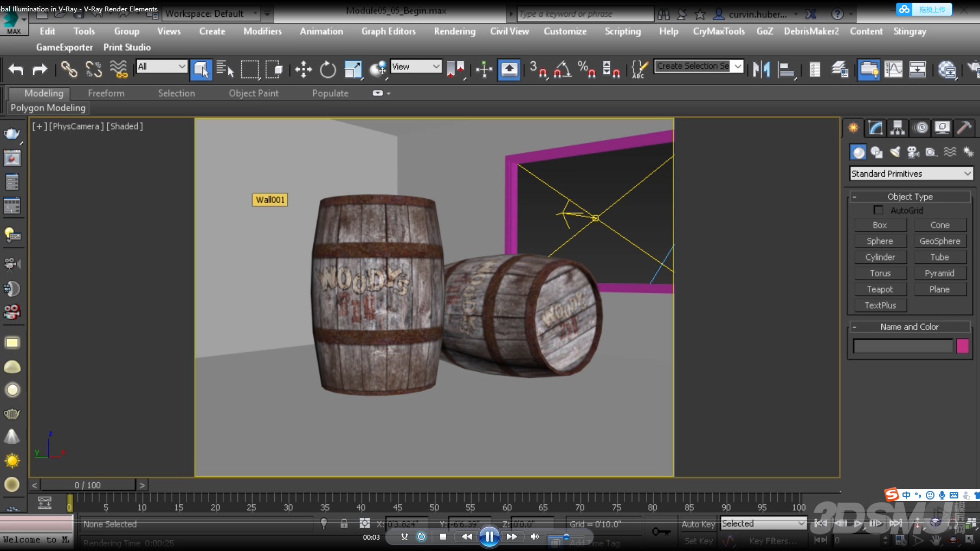Image resolution: width=980 pixels, height=551 pixels.
Task: Open the Rendering menu
Action: (454, 31)
